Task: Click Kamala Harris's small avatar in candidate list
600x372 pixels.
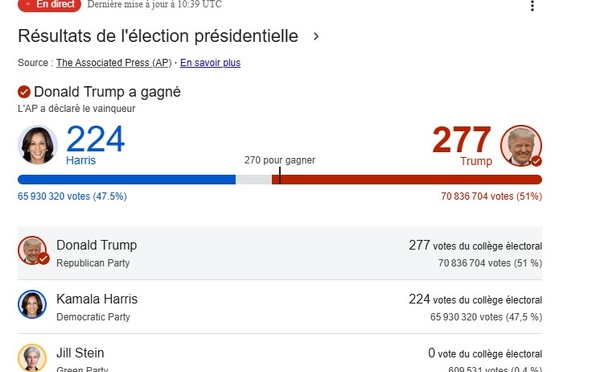Action: click(x=32, y=305)
